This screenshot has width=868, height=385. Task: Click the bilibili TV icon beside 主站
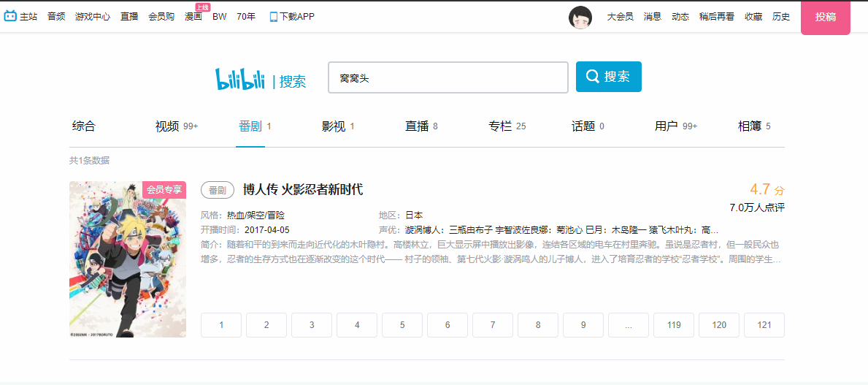tap(10, 17)
